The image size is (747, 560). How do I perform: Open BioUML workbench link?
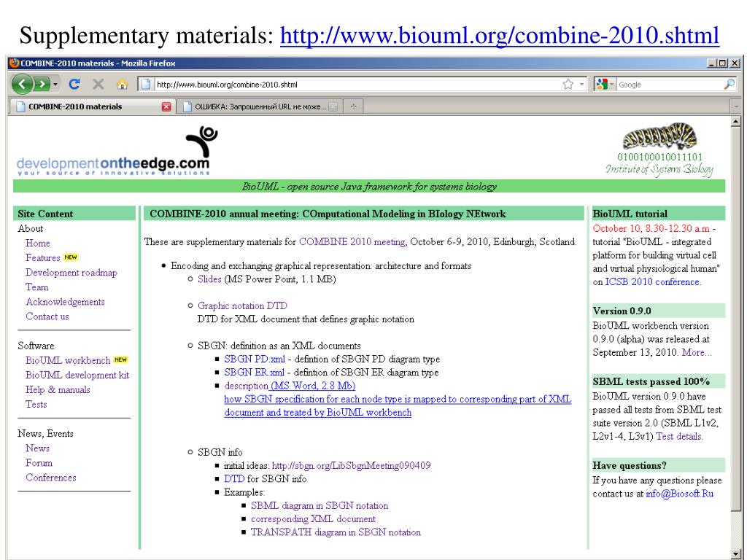point(68,360)
